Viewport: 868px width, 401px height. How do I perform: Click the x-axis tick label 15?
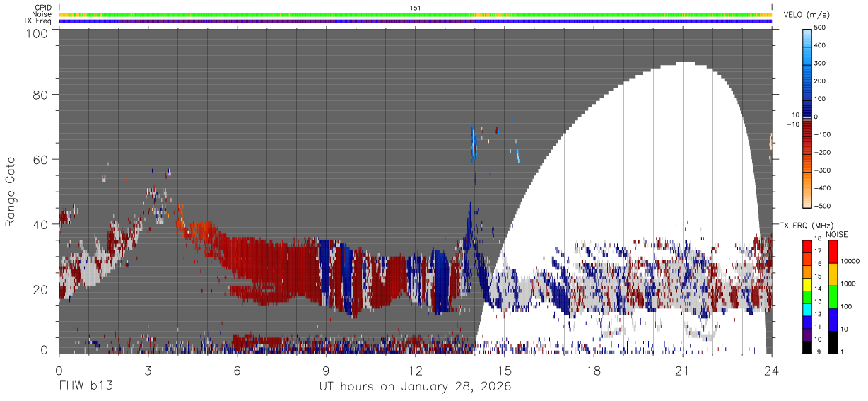504,371
